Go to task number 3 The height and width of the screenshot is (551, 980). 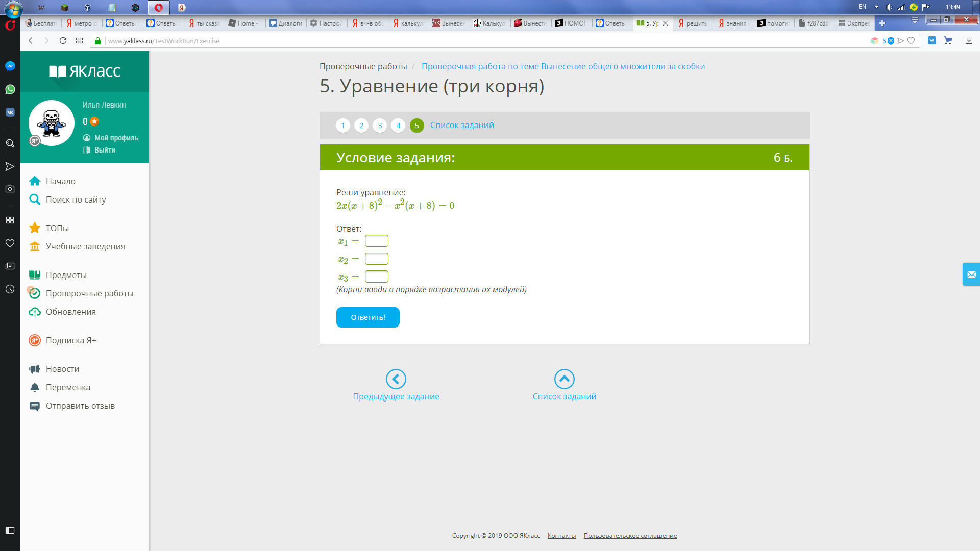click(380, 126)
